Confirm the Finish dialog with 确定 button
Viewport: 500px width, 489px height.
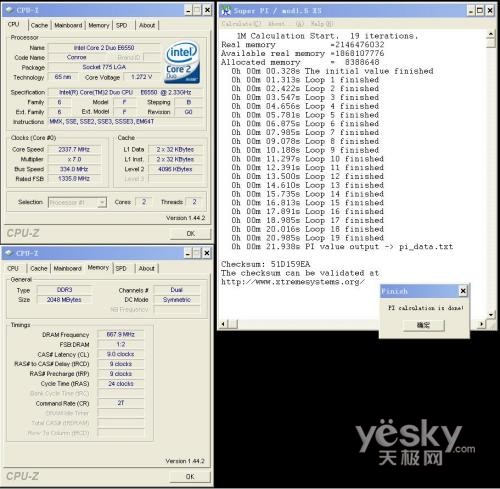pos(423,325)
